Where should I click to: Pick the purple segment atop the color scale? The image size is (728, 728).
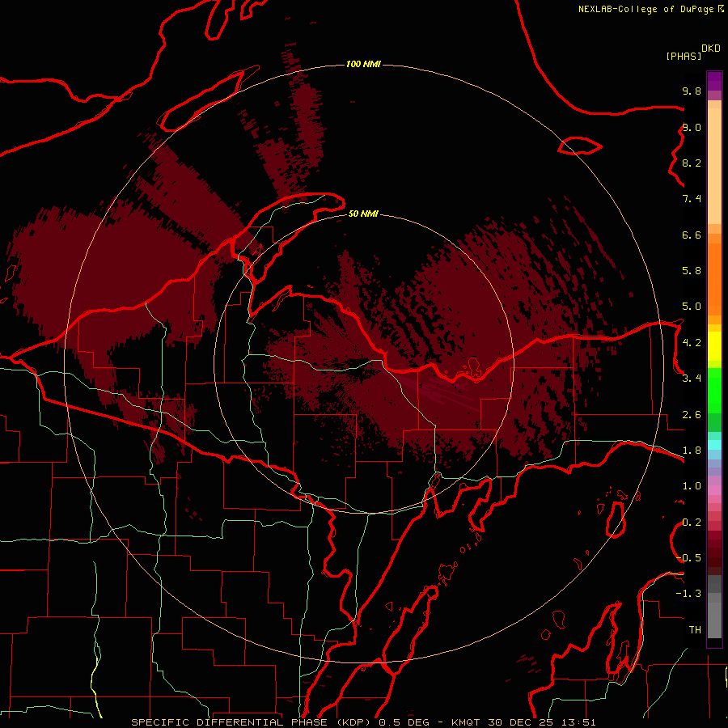714,81
